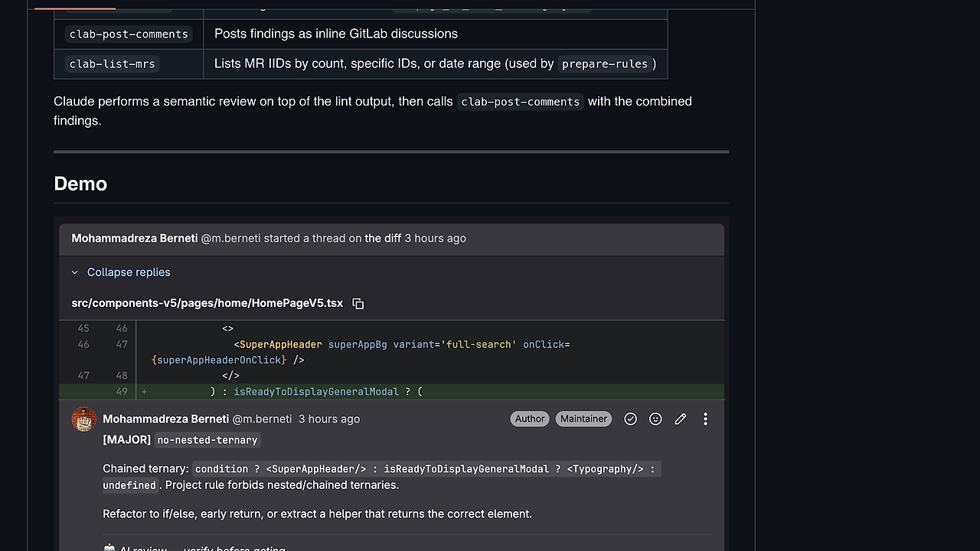Screen dimensions: 980x551
Task: Click the Author badge
Action: pyautogui.click(x=530, y=419)
